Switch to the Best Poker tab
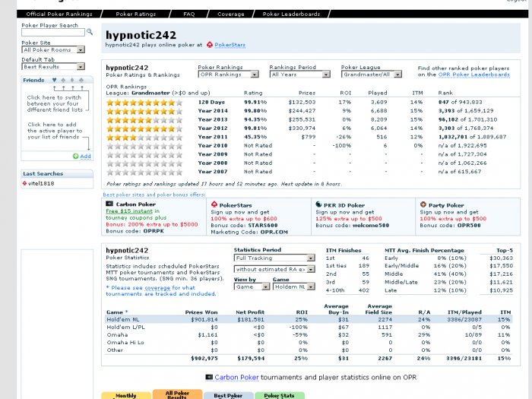The image size is (532, 399). [228, 396]
